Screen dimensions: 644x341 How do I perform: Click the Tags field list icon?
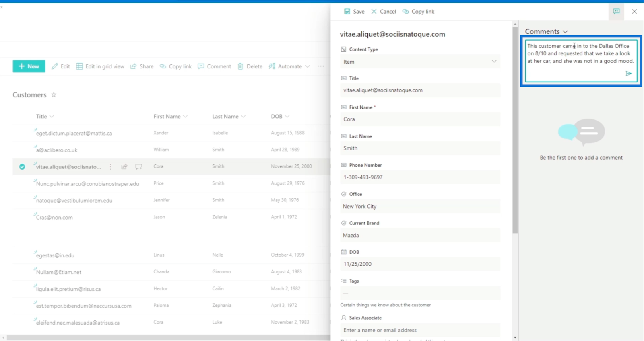[x=343, y=281]
